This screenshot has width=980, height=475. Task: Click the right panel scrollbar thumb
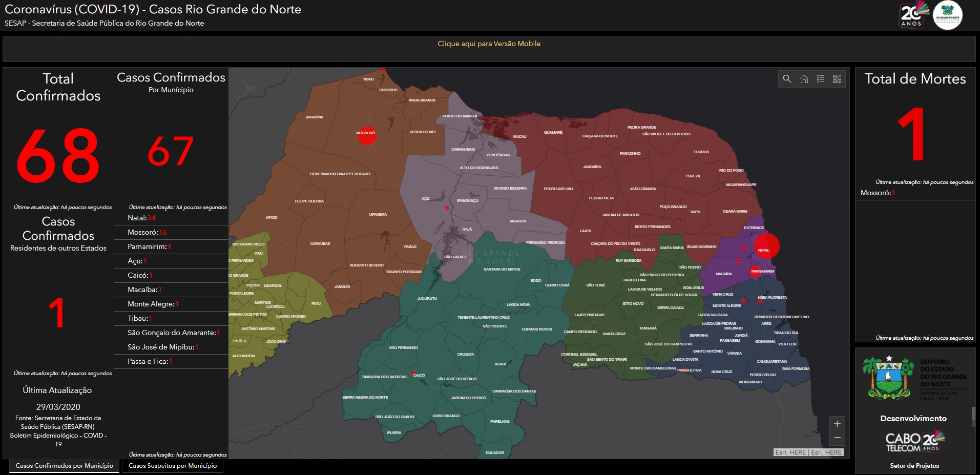click(x=973, y=416)
